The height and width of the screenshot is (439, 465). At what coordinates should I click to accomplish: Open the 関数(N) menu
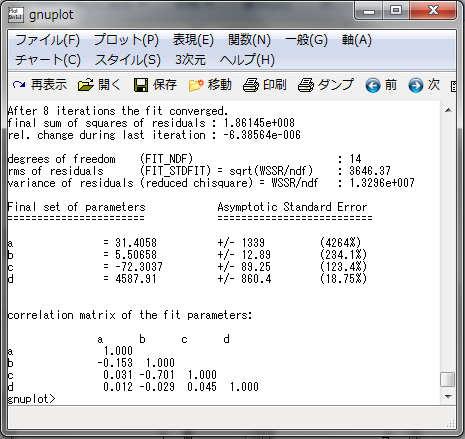249,40
